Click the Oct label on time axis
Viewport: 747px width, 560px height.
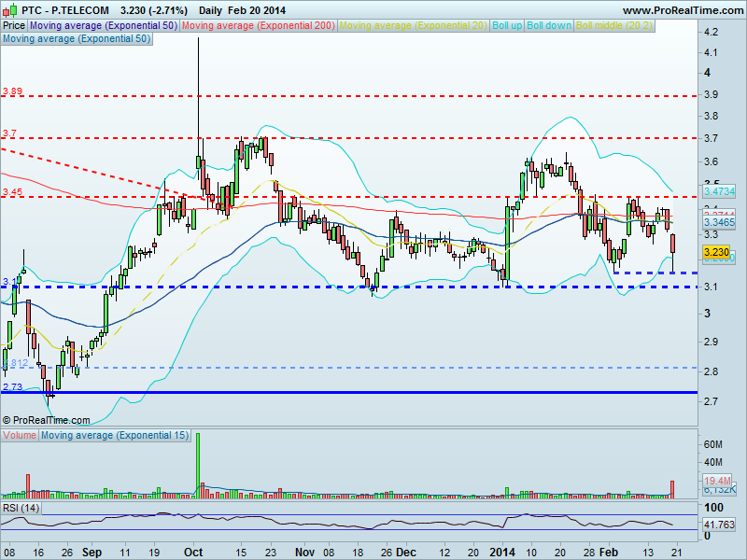pos(193,553)
